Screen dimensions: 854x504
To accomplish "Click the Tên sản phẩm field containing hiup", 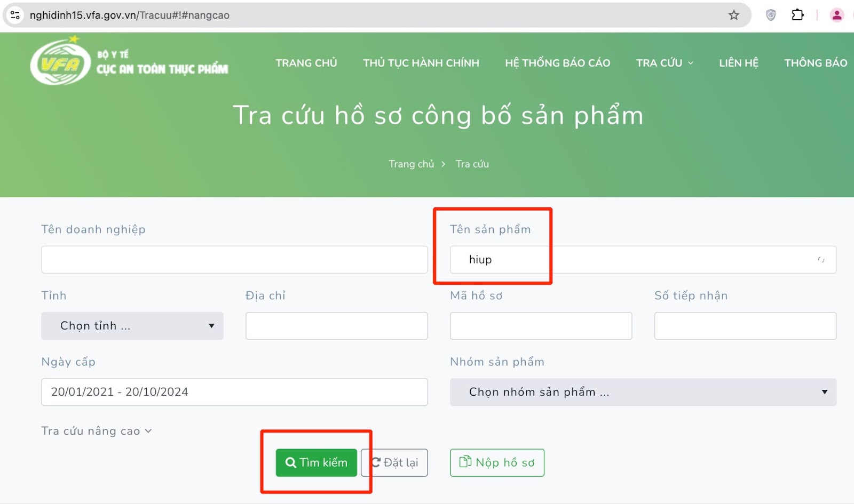I will (x=643, y=260).
